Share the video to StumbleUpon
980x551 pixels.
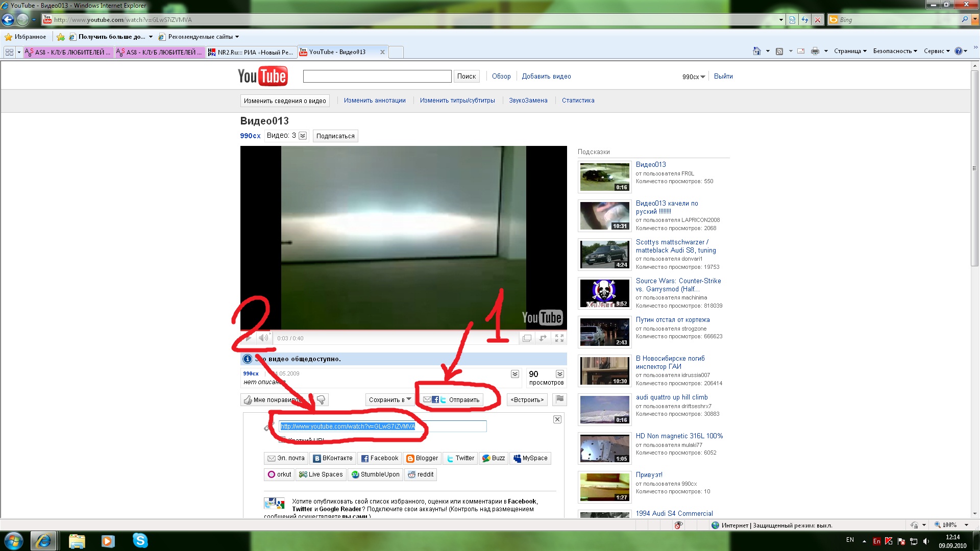click(x=375, y=474)
